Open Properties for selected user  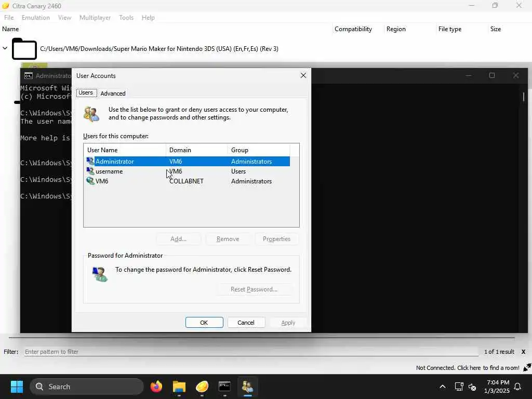click(x=276, y=239)
